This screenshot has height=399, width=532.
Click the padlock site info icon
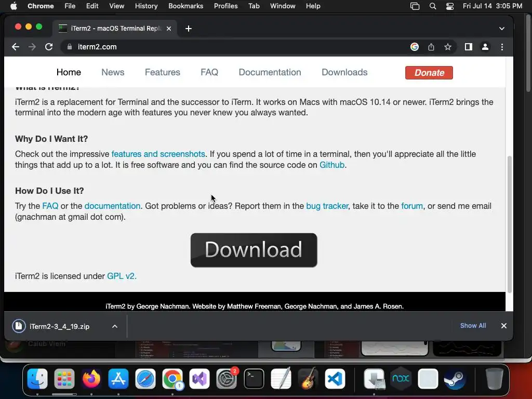70,47
